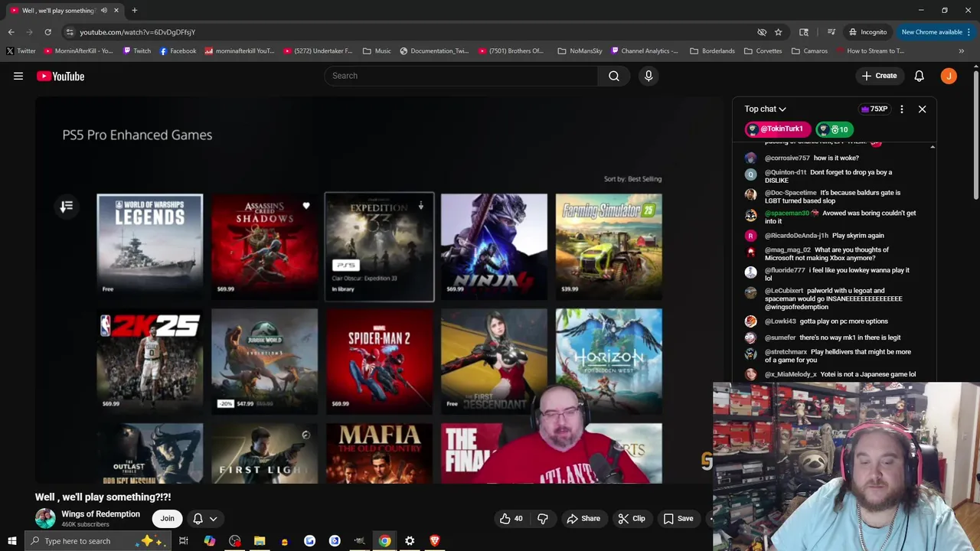Open Settings gear on taskbar
The image size is (980, 551).
coord(410,541)
